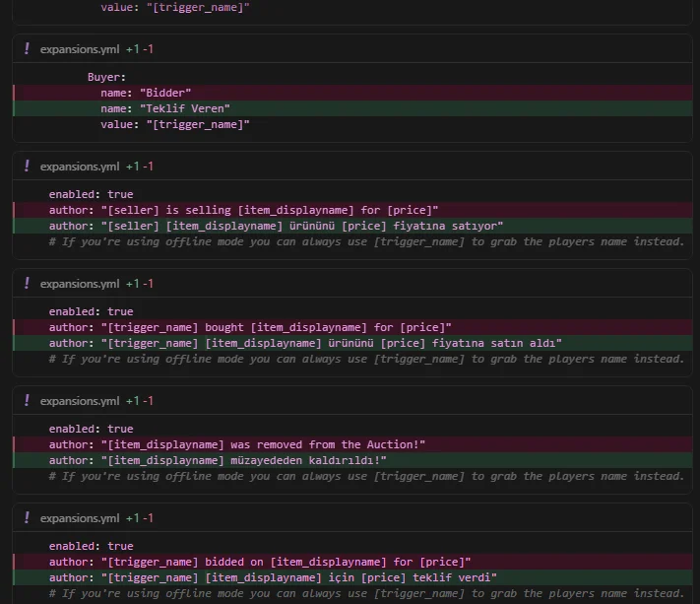
Task: Click the YAML exclamation icon on the Bidder diff card
Action: pos(27,48)
